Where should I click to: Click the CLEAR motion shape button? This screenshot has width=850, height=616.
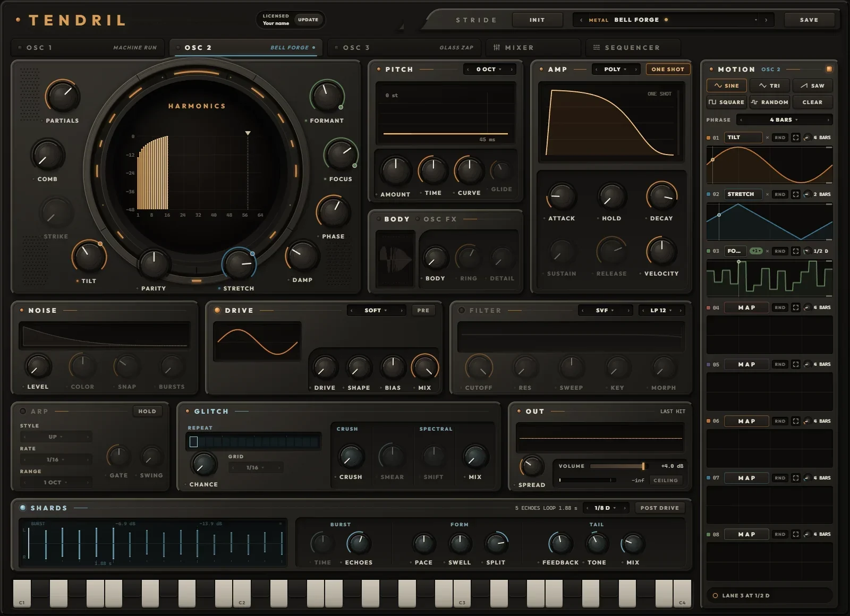point(812,102)
